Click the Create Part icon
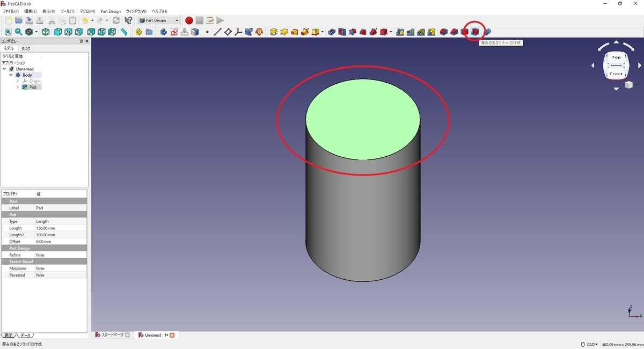 (x=139, y=32)
